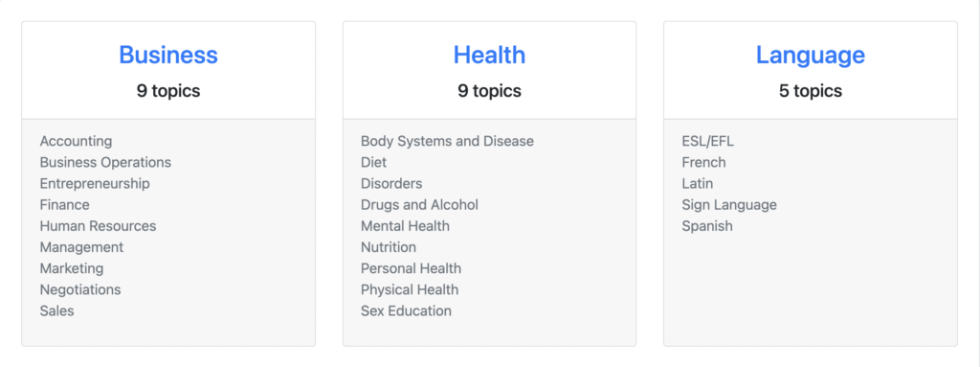Open Body Systems and Disease topic
The width and height of the screenshot is (980, 367).
[x=448, y=142]
